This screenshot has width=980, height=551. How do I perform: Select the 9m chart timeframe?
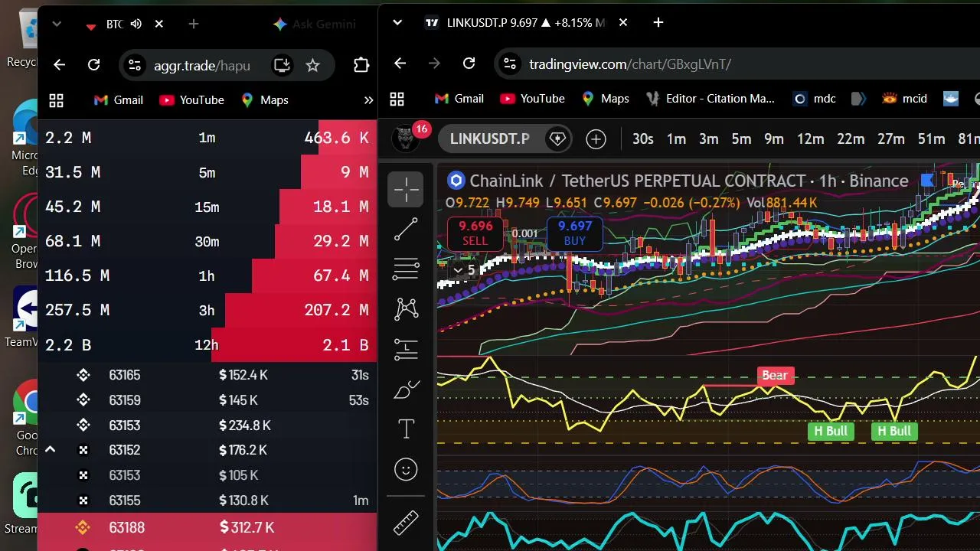tap(774, 139)
